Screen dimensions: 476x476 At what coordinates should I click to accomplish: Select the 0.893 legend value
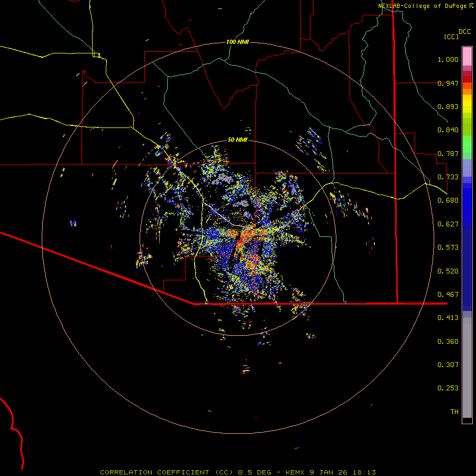click(x=448, y=106)
